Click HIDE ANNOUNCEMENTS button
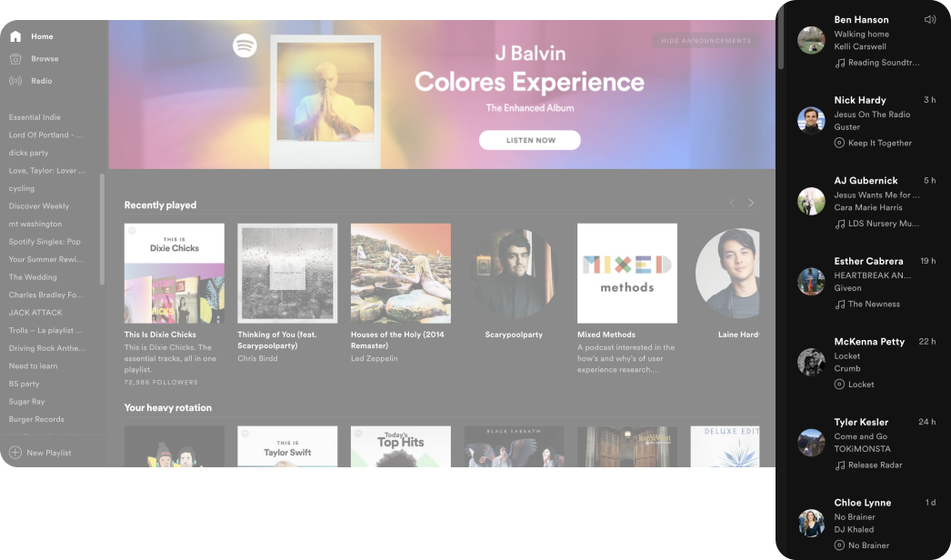This screenshot has height=560, width=951. click(x=706, y=41)
